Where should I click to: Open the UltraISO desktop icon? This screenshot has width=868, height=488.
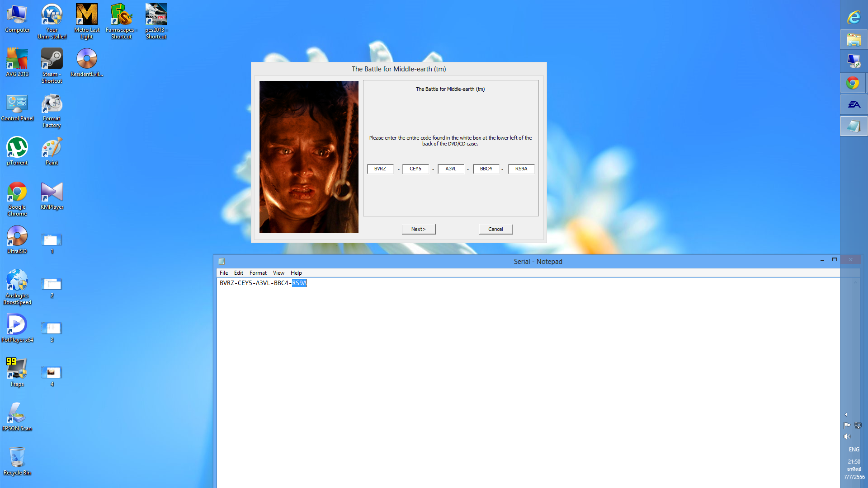tap(17, 236)
